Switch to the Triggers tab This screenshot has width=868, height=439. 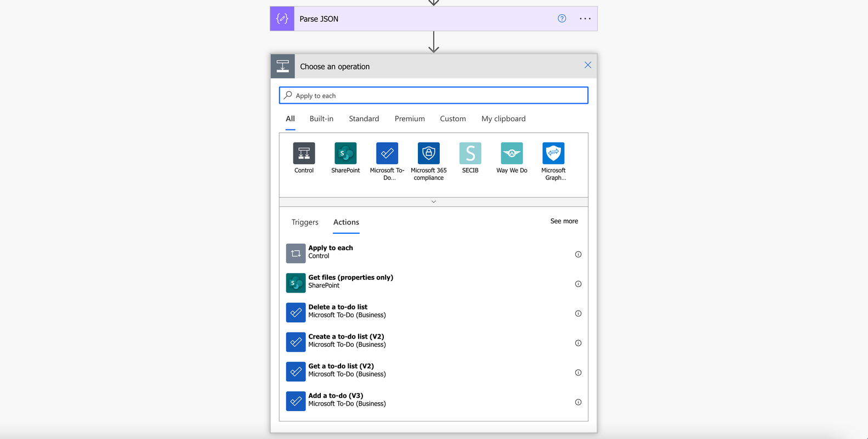tap(305, 222)
